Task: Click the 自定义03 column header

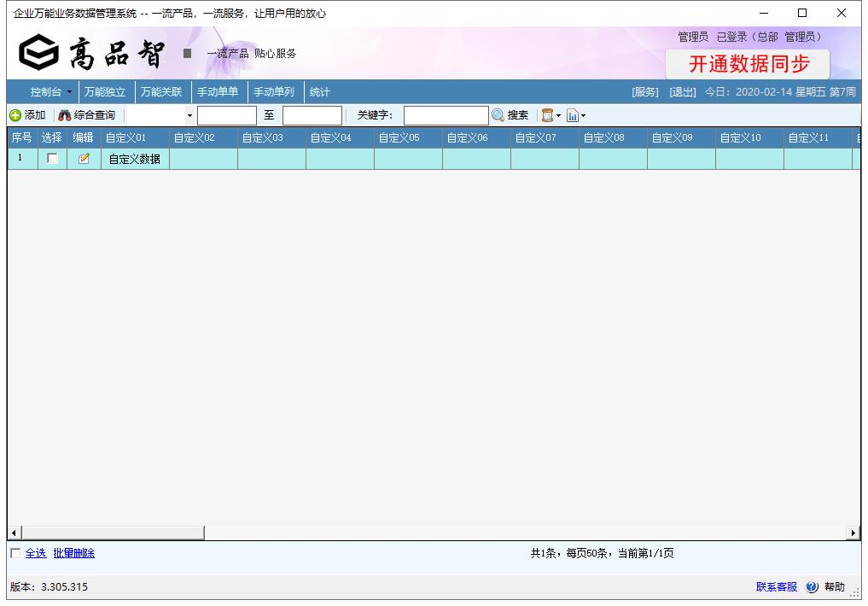Action: [x=271, y=137]
